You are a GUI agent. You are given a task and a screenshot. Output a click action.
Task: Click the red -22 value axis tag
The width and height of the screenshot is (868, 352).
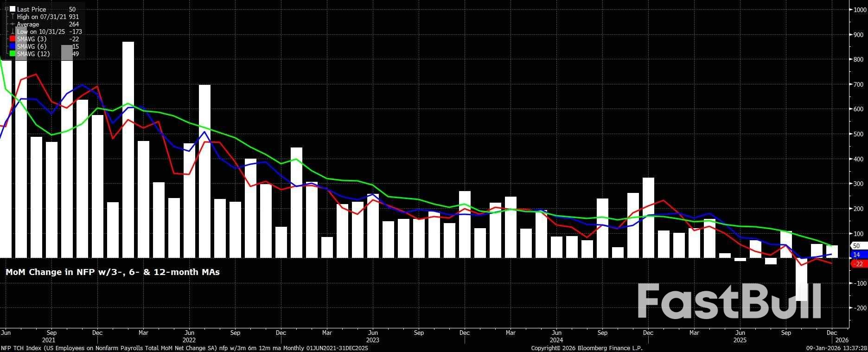pos(857,264)
